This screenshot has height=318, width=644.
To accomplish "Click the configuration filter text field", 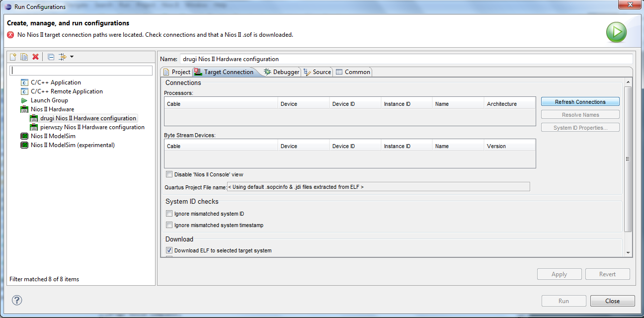I will click(81, 71).
